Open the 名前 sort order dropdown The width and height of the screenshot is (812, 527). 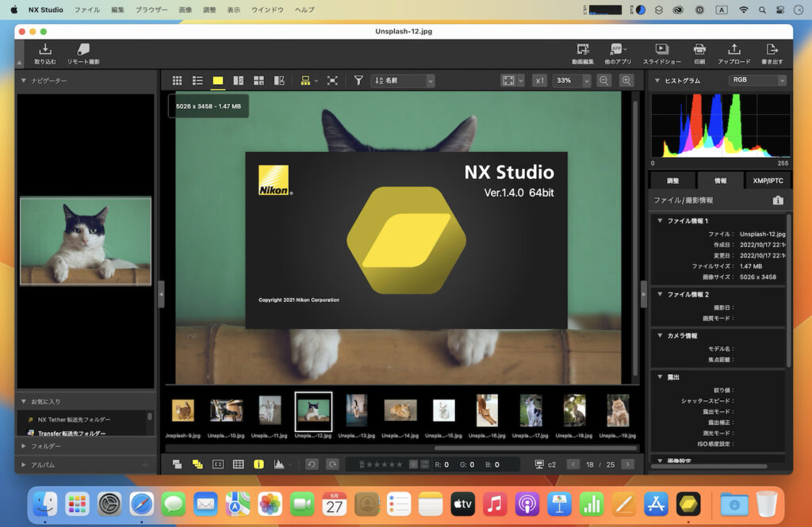[x=404, y=80]
